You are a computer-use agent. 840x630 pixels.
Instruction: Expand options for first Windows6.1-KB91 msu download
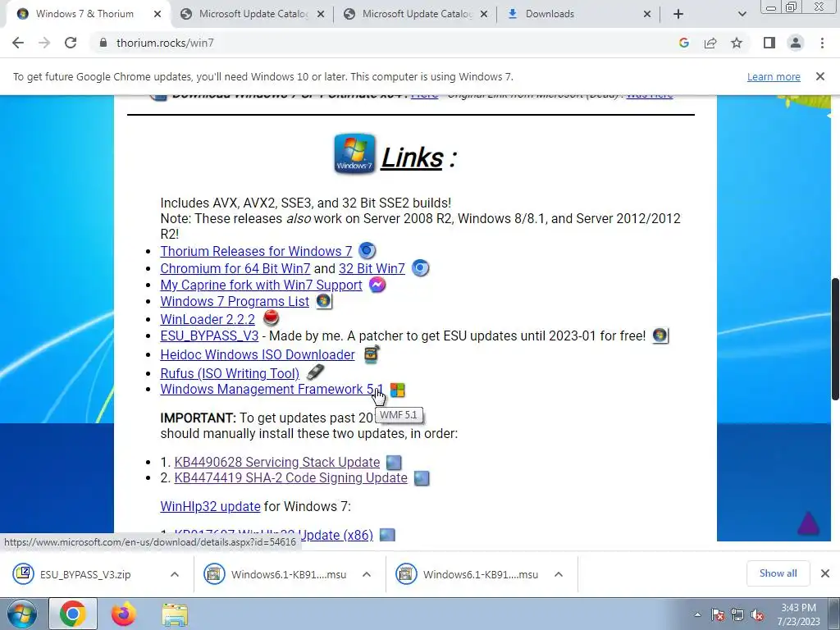pos(367,574)
